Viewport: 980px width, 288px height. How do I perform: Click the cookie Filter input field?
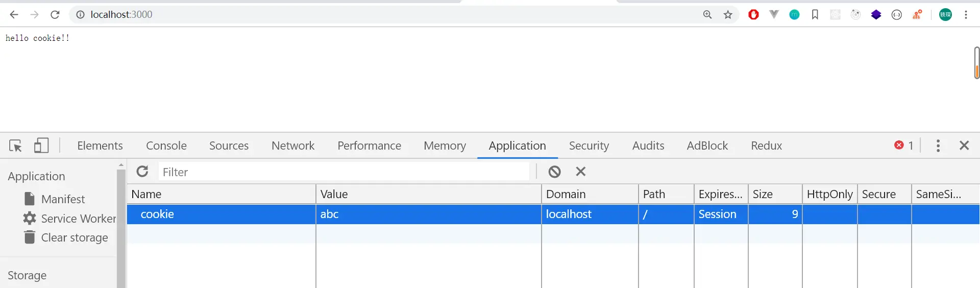pyautogui.click(x=343, y=172)
